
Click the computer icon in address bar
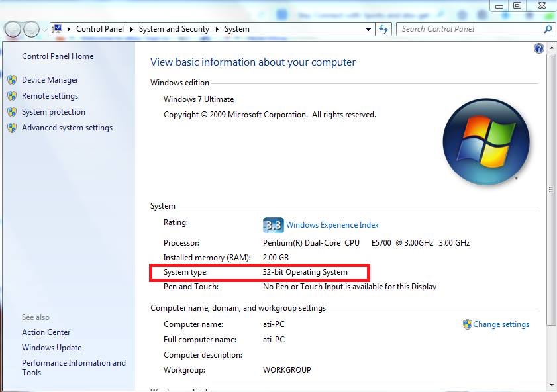point(57,29)
